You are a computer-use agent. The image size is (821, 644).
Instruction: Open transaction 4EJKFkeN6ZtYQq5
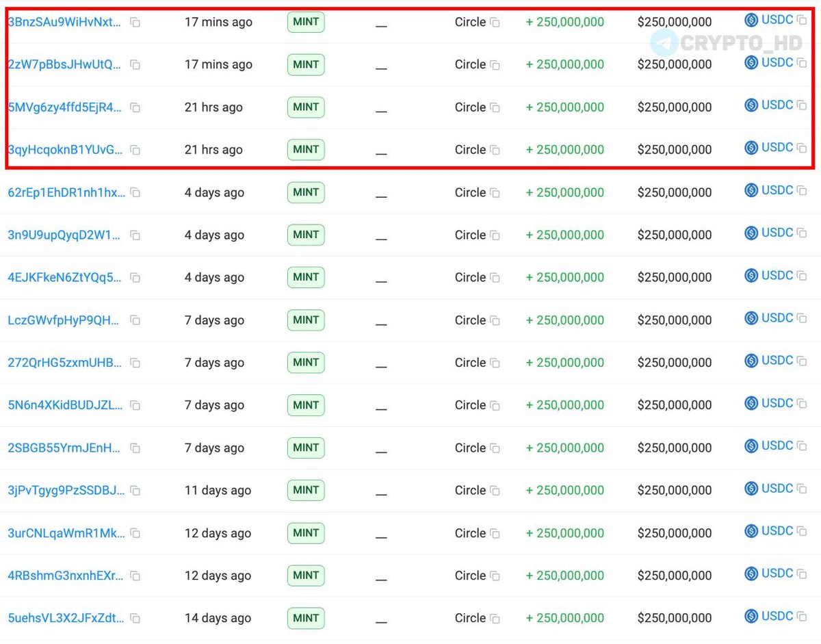(65, 277)
